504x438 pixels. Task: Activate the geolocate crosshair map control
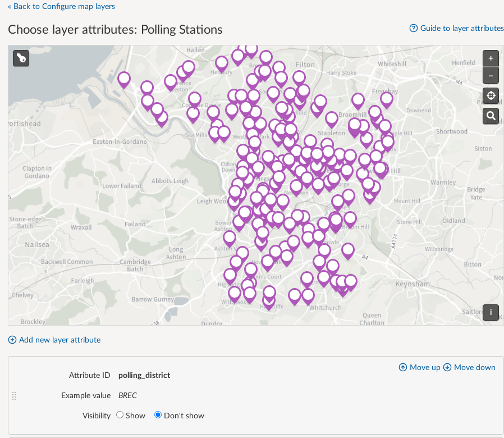(491, 95)
